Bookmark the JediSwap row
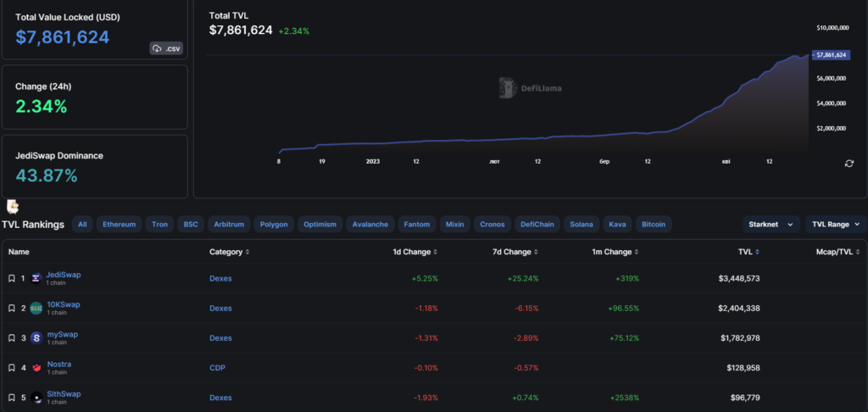 pyautogui.click(x=12, y=279)
